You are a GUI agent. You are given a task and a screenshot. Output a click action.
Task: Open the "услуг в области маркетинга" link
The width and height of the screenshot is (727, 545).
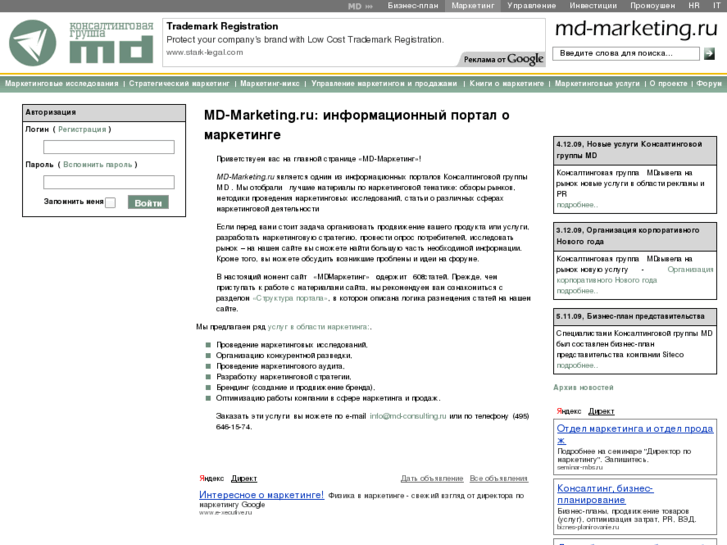pos(319,327)
